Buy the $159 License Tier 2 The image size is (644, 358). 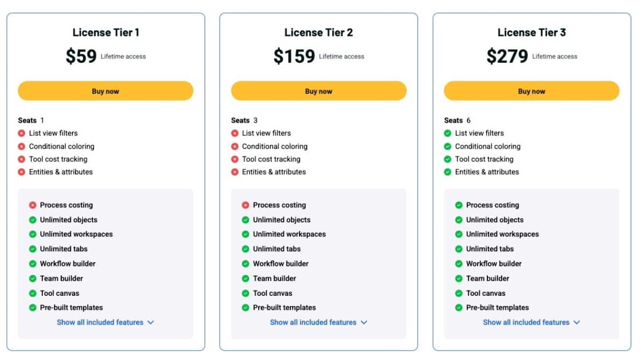[x=319, y=91]
